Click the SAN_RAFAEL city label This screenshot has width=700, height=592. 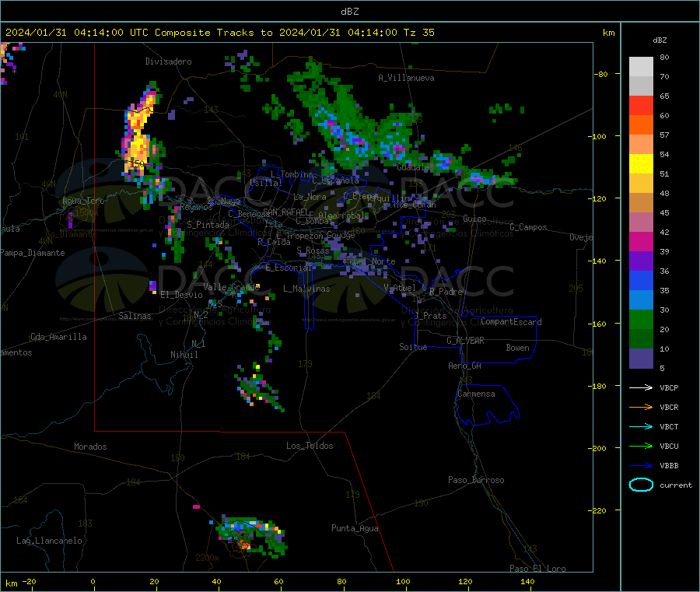click(x=285, y=212)
